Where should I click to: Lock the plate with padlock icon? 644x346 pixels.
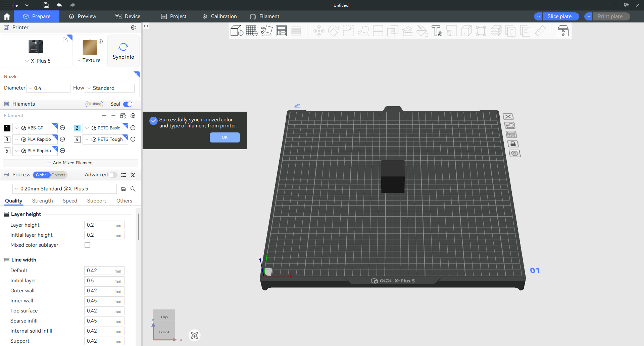pos(513,144)
